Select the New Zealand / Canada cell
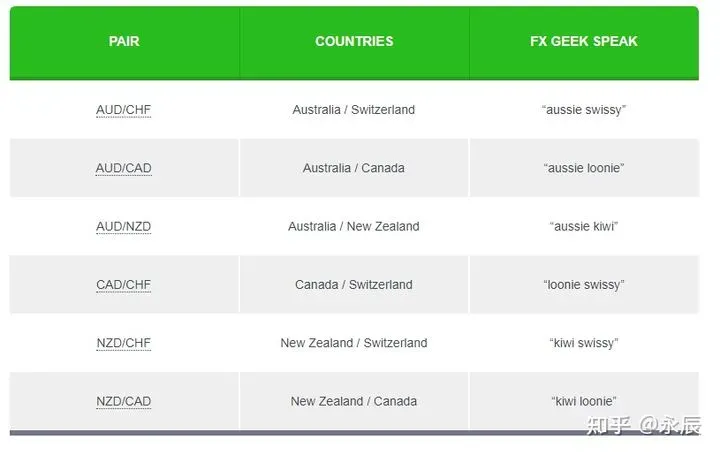 click(354, 401)
